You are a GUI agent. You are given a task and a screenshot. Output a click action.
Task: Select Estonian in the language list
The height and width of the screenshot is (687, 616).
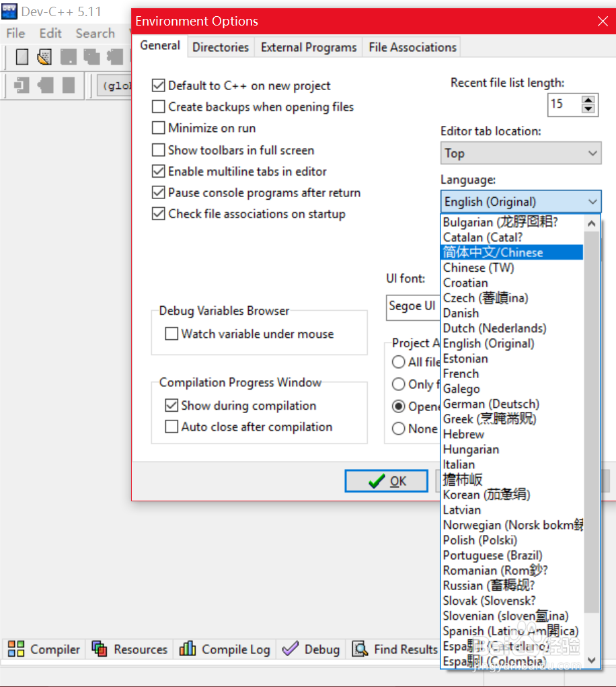(x=512, y=359)
